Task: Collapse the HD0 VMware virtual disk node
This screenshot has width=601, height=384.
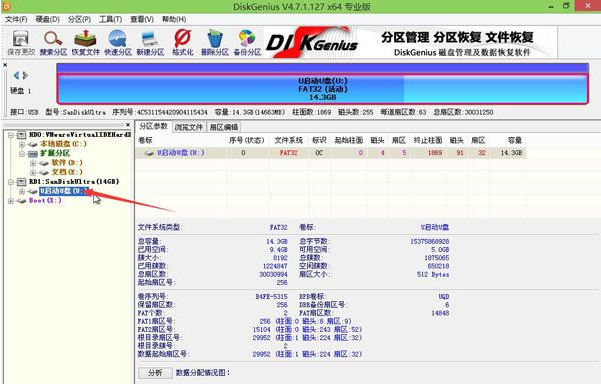Action: click(11, 135)
